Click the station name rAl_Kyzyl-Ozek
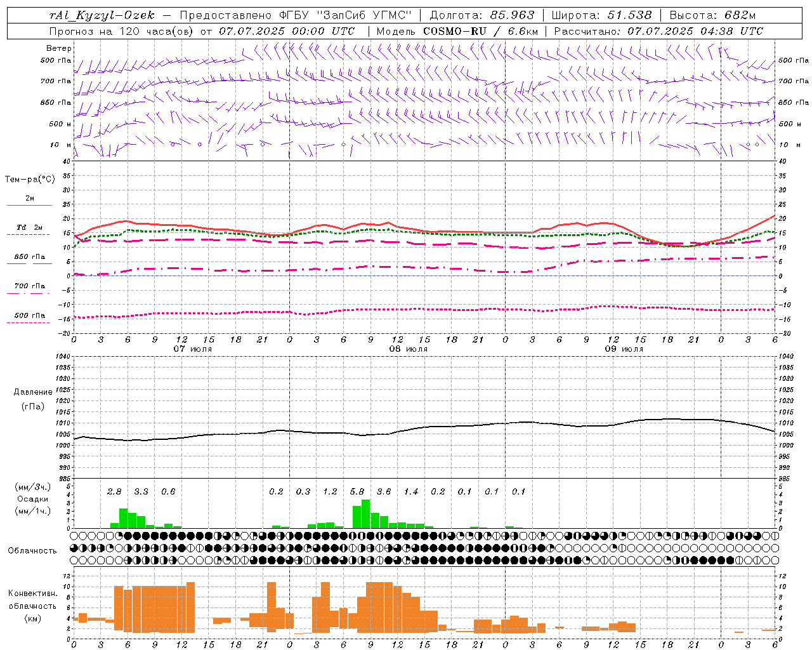This screenshot has width=812, height=650. (101, 15)
